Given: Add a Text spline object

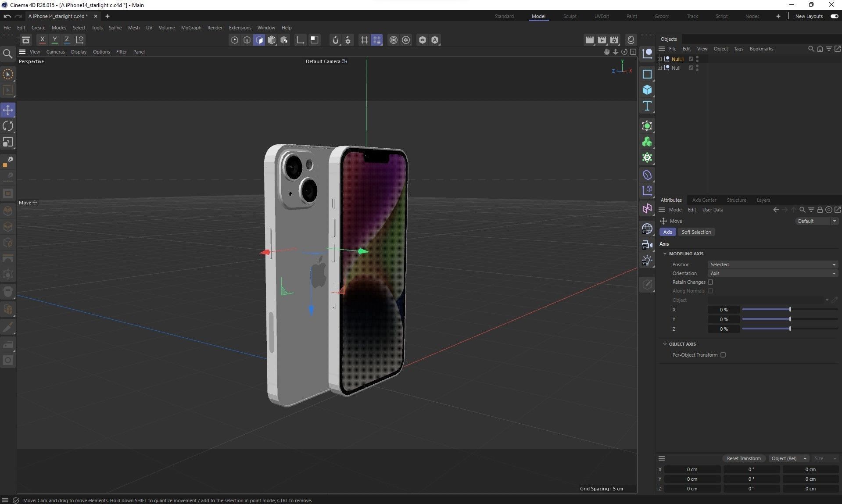Looking at the screenshot, I should (647, 106).
